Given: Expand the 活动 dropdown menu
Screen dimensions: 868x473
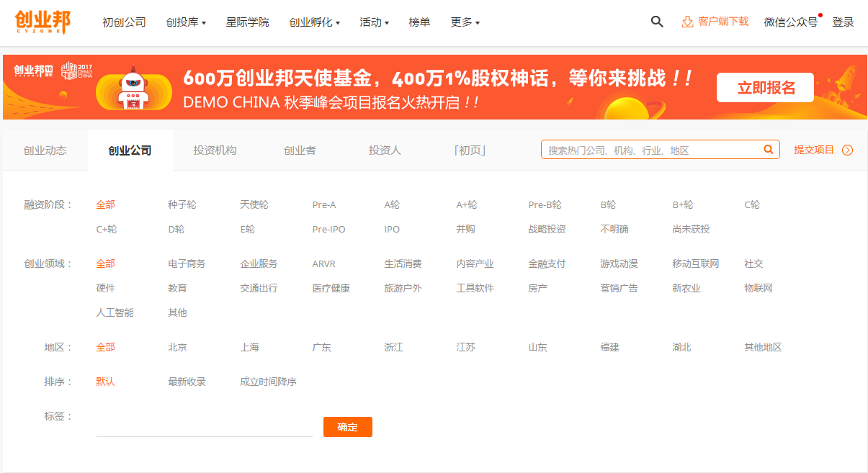Looking at the screenshot, I should tap(375, 22).
